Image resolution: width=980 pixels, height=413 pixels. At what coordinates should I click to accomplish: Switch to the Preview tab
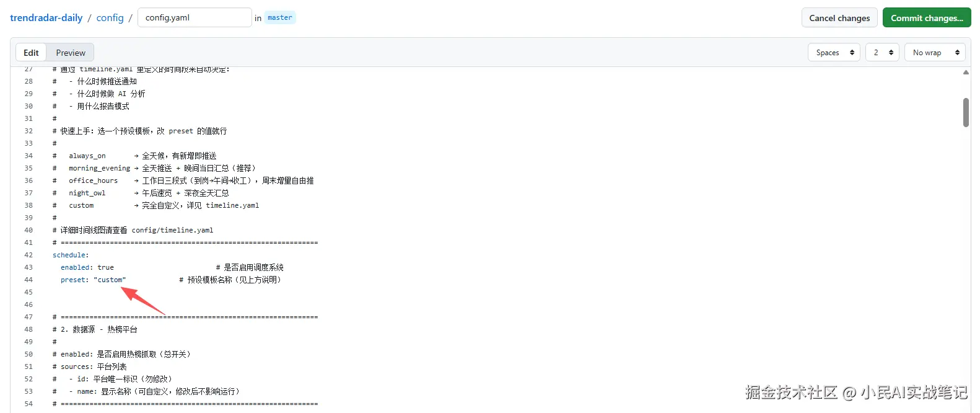[71, 53]
